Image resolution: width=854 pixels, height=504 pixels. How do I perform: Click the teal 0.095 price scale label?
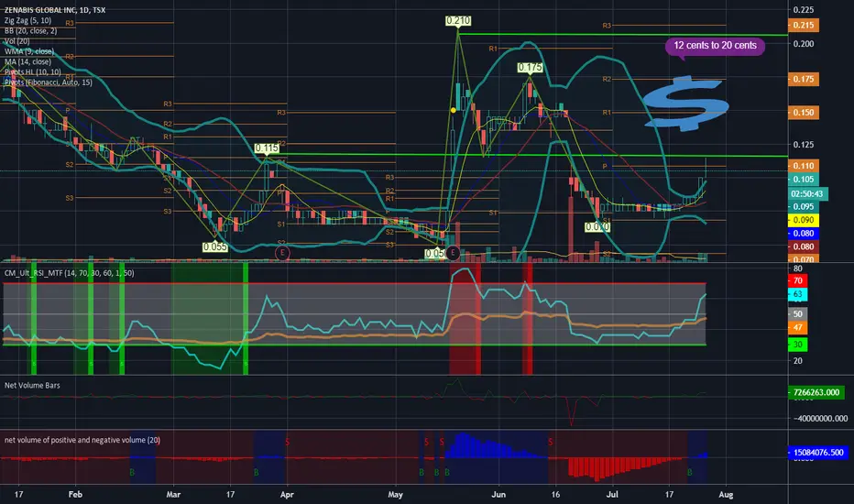pyautogui.click(x=804, y=206)
